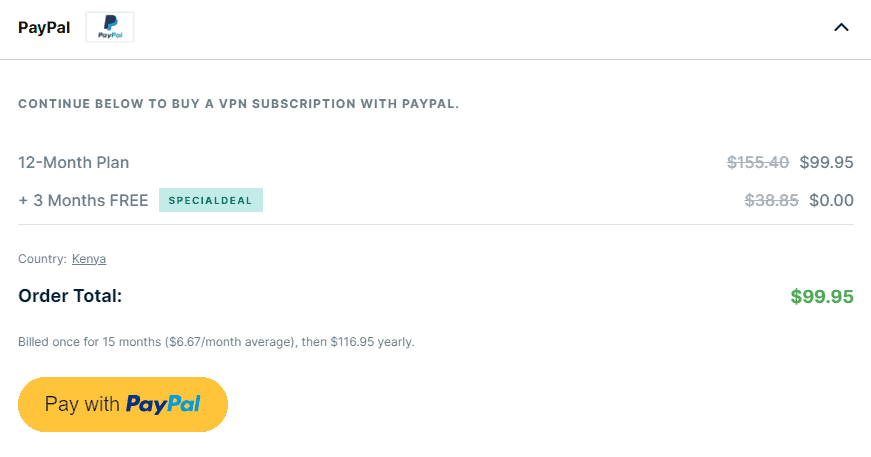The image size is (871, 457).
Task: Click the SPECIALDEAL badge
Action: click(x=211, y=200)
